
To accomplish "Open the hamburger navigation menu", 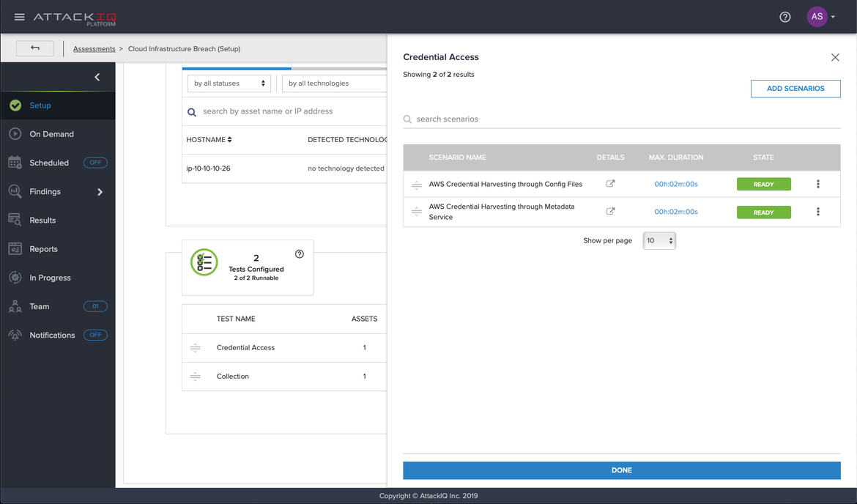I will (20, 17).
